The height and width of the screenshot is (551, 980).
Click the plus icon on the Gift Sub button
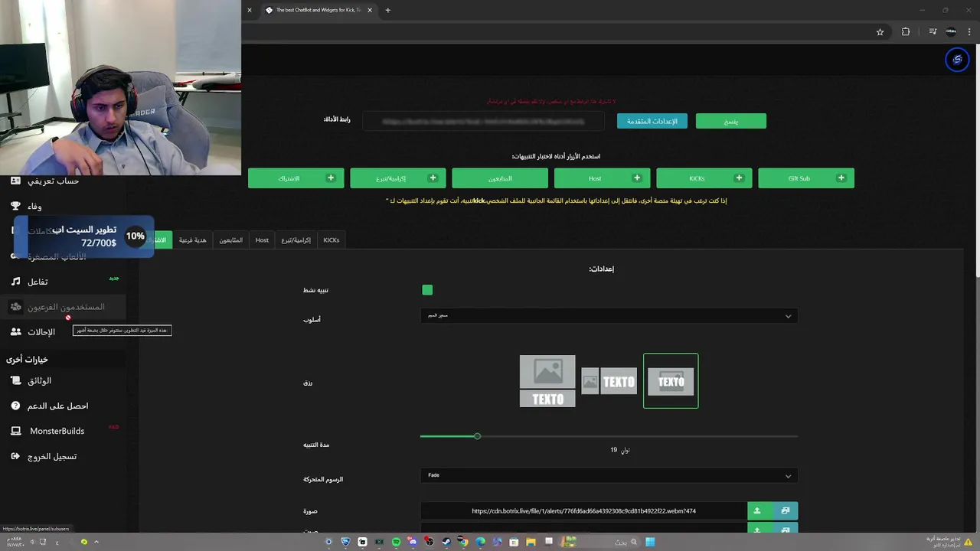(841, 178)
